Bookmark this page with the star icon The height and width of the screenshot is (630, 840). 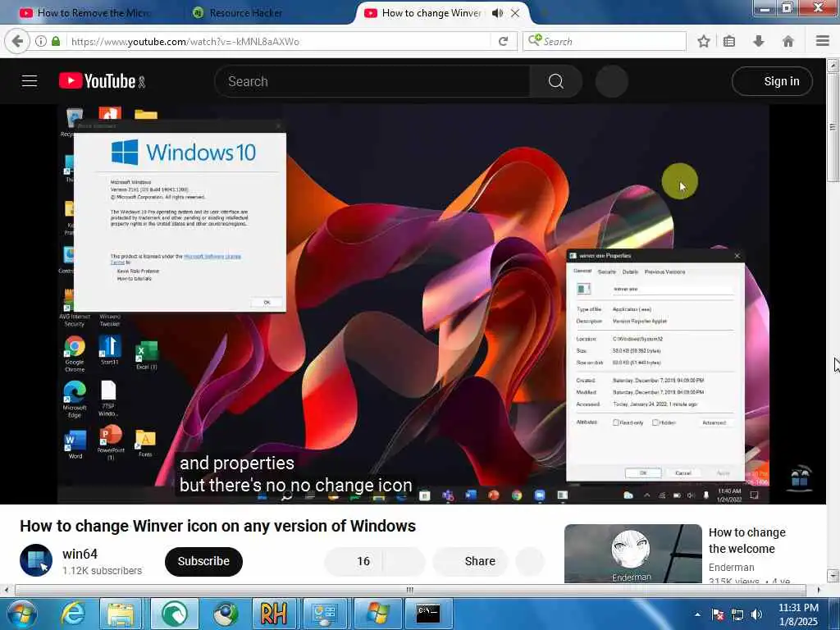(x=703, y=41)
